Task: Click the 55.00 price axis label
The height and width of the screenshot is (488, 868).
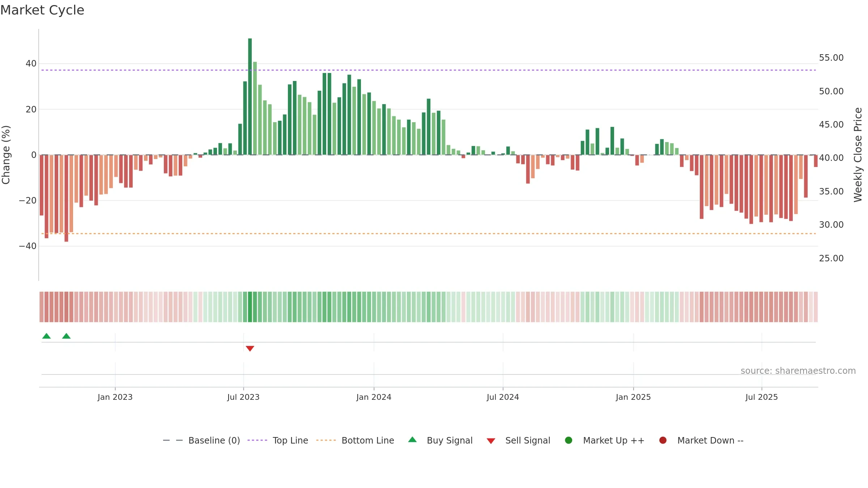Action: point(831,58)
